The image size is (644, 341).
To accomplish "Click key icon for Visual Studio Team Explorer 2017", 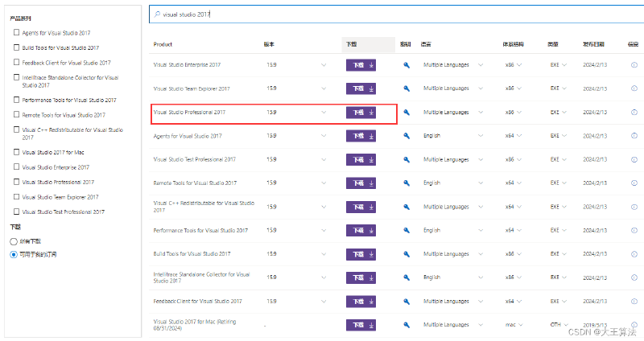I will (407, 88).
